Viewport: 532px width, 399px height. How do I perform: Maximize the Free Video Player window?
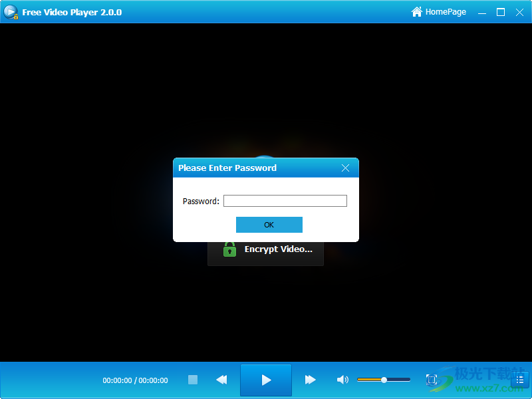(500, 12)
